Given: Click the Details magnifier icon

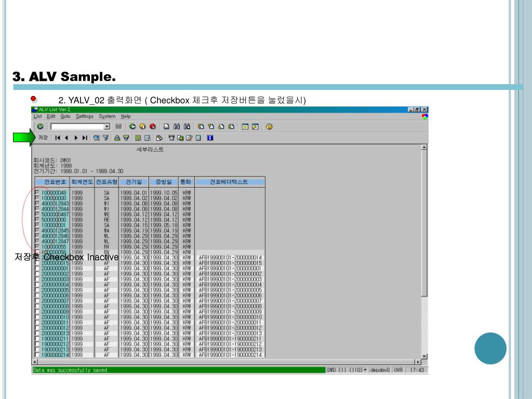Looking at the screenshot, I should 97,138.
